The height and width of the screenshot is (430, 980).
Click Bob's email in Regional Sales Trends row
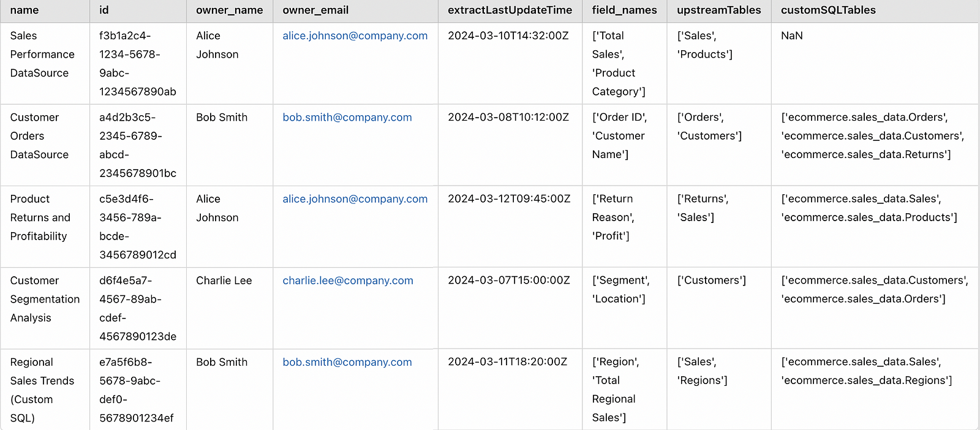coord(347,363)
